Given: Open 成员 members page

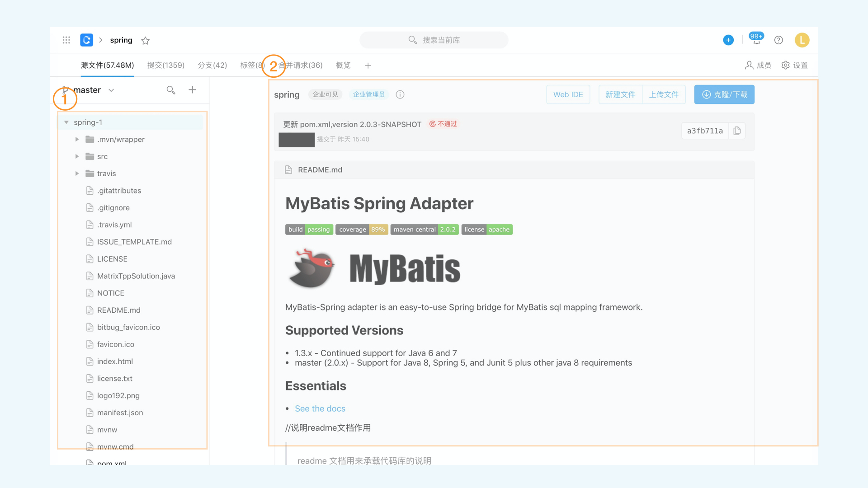Looking at the screenshot, I should pyautogui.click(x=758, y=65).
